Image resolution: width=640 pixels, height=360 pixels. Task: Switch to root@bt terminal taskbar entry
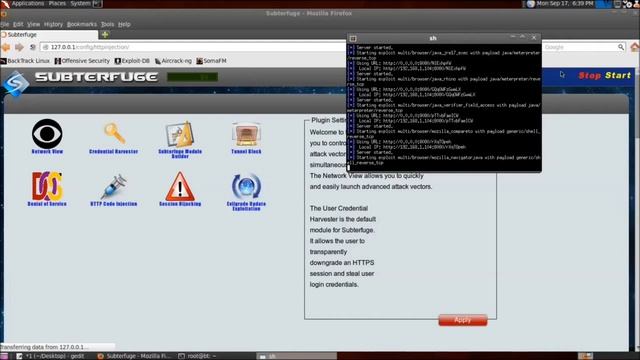click(198, 356)
